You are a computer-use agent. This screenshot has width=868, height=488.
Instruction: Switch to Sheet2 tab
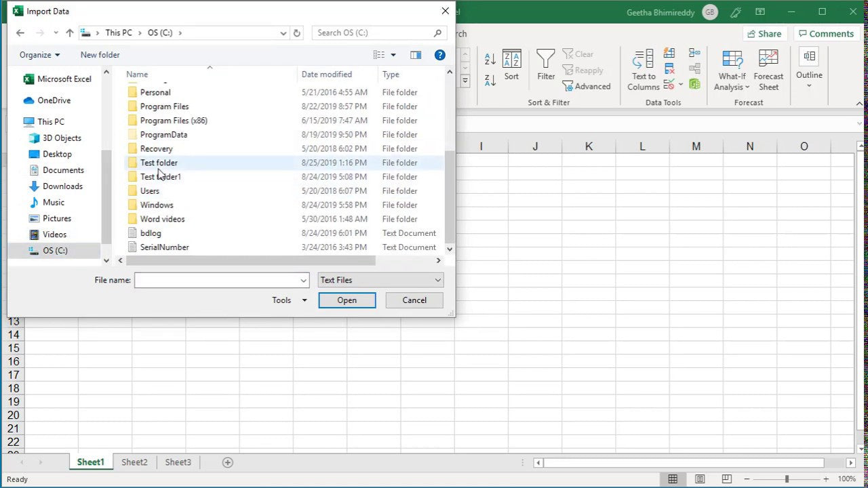pyautogui.click(x=134, y=462)
